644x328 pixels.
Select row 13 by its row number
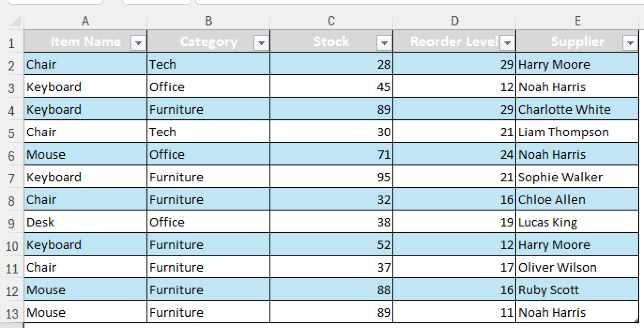[12, 312]
